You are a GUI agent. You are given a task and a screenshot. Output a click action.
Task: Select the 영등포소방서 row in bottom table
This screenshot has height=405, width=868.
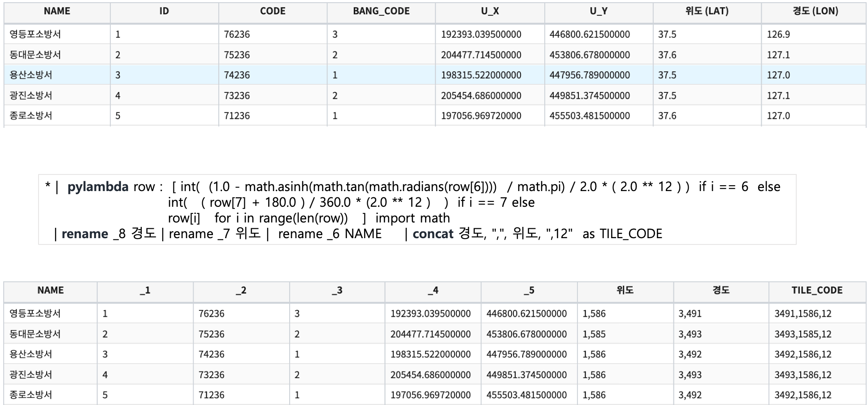(435, 314)
